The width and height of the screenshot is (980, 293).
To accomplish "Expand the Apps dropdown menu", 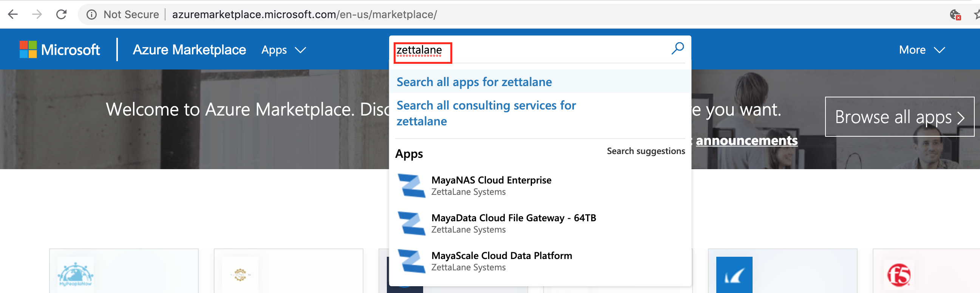I will (283, 50).
